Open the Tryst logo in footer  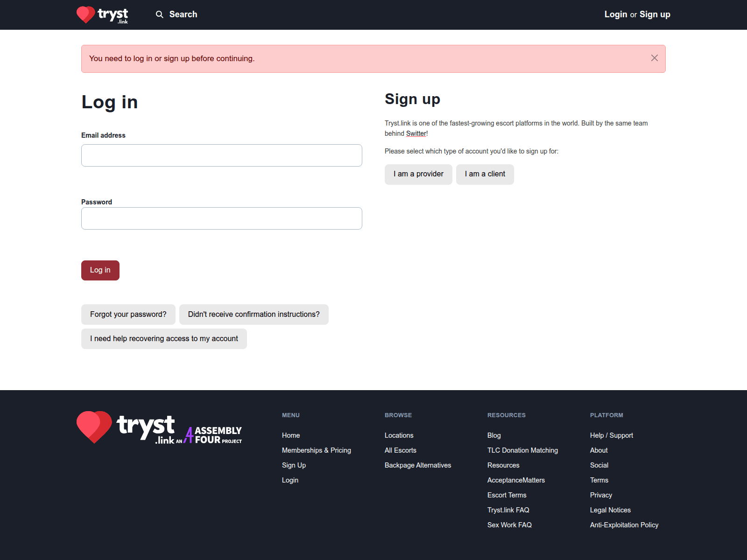pos(126,427)
